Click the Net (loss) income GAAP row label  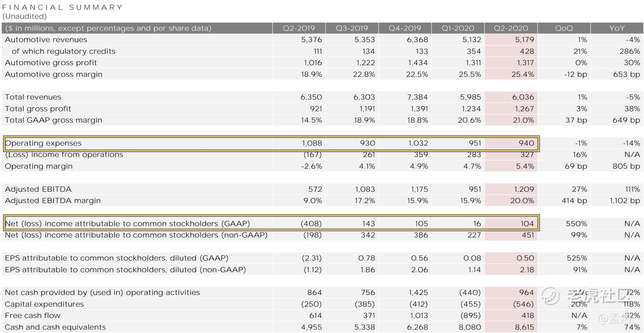point(127,224)
